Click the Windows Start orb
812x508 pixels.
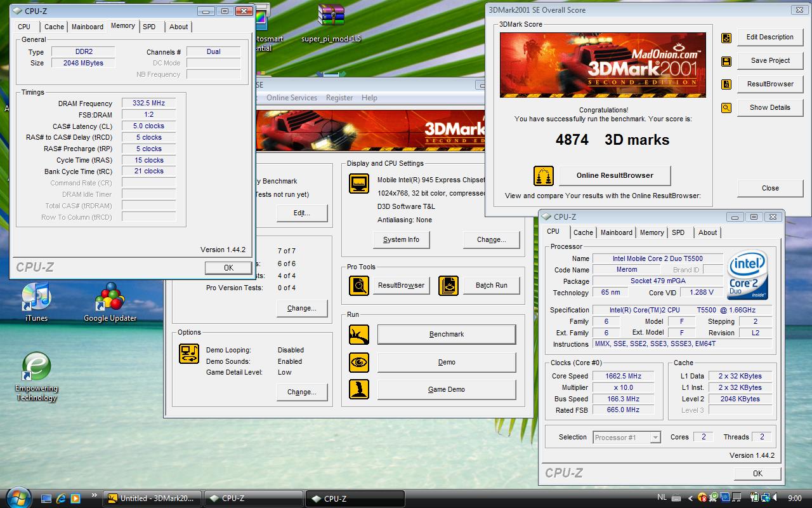pyautogui.click(x=17, y=497)
